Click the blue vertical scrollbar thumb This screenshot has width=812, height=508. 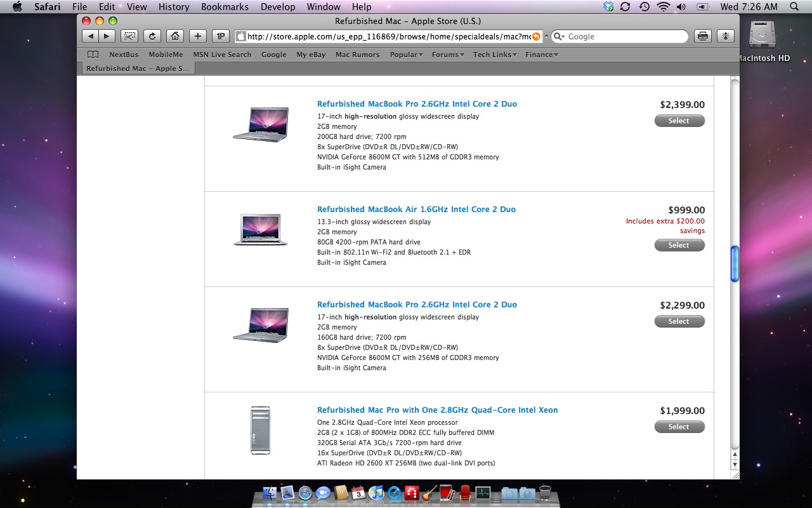click(735, 264)
